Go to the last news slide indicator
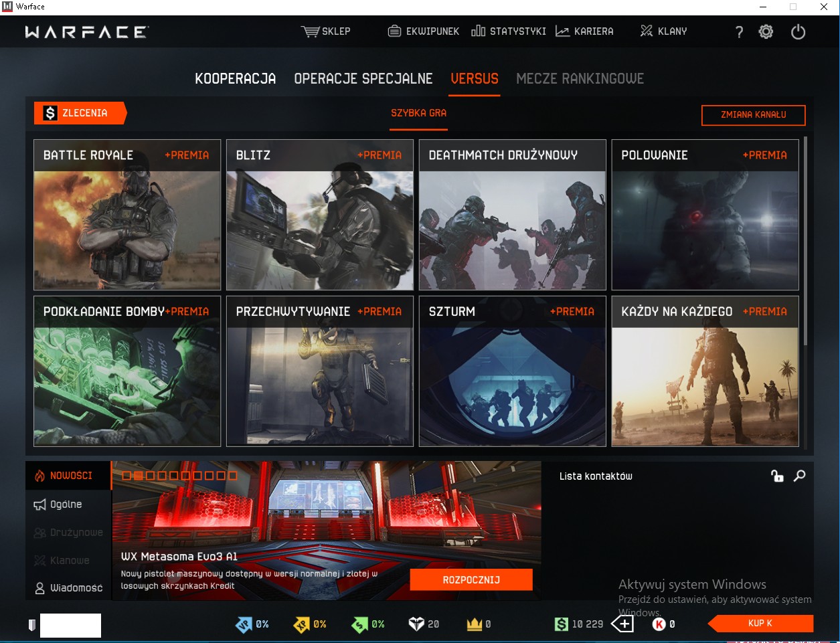Viewport: 840px width, 643px height. pyautogui.click(x=232, y=476)
